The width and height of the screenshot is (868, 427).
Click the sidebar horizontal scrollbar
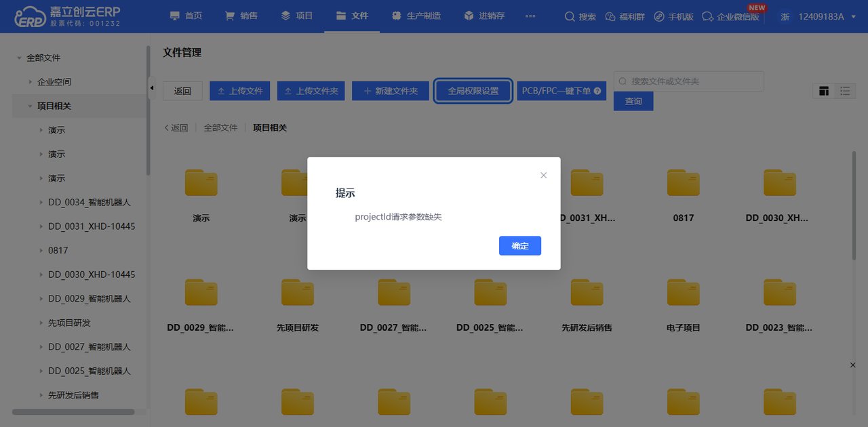[73, 411]
